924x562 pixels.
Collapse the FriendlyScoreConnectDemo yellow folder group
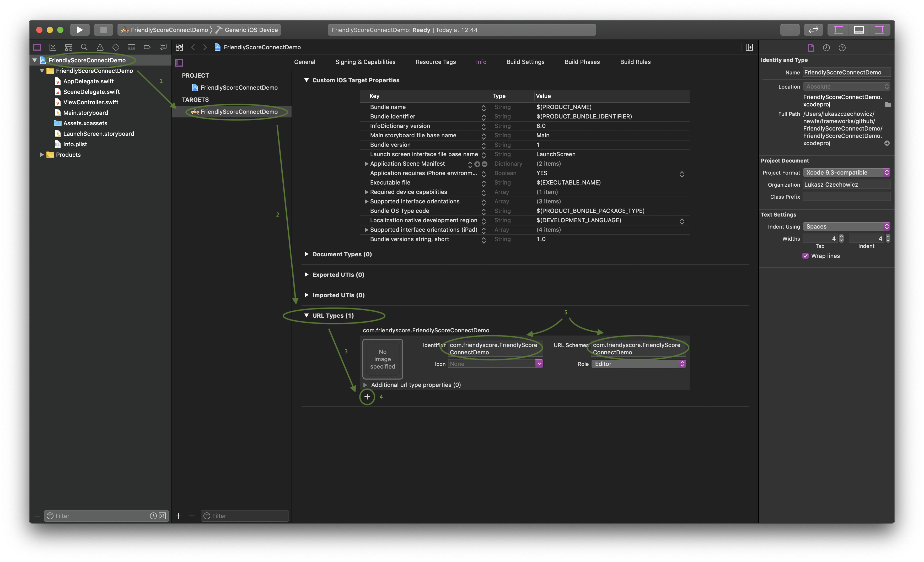coord(42,71)
